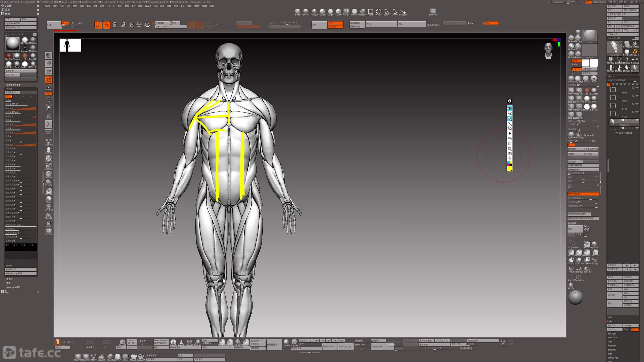Click the eraser in annotation toolbar
The height and width of the screenshot is (362, 644).
point(510,128)
